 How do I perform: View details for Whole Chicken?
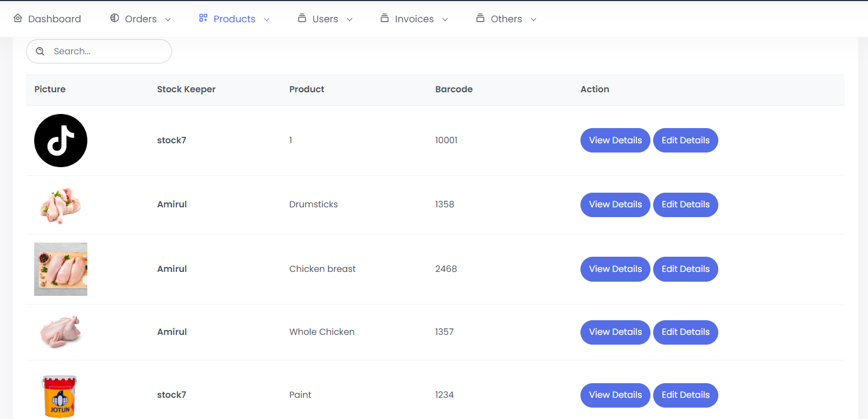tap(615, 332)
